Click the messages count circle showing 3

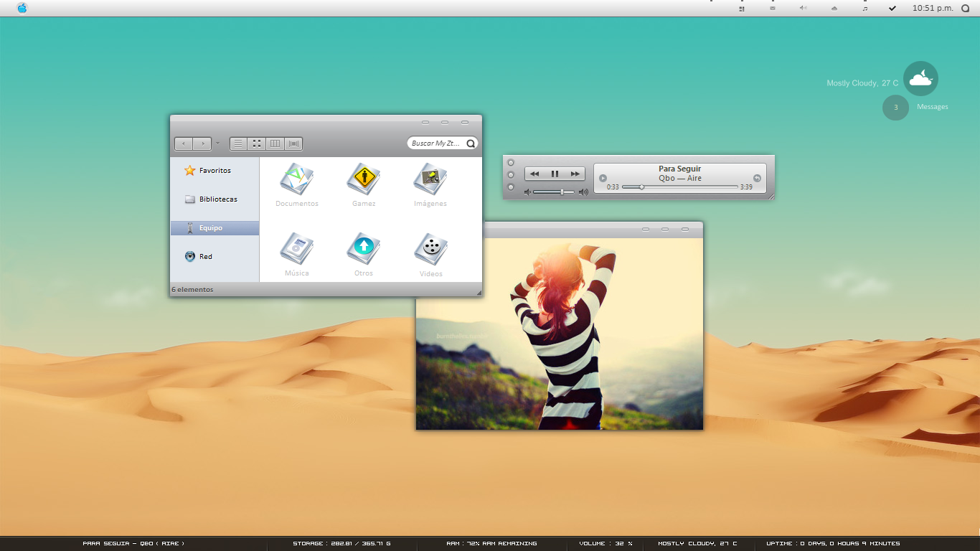coord(895,108)
